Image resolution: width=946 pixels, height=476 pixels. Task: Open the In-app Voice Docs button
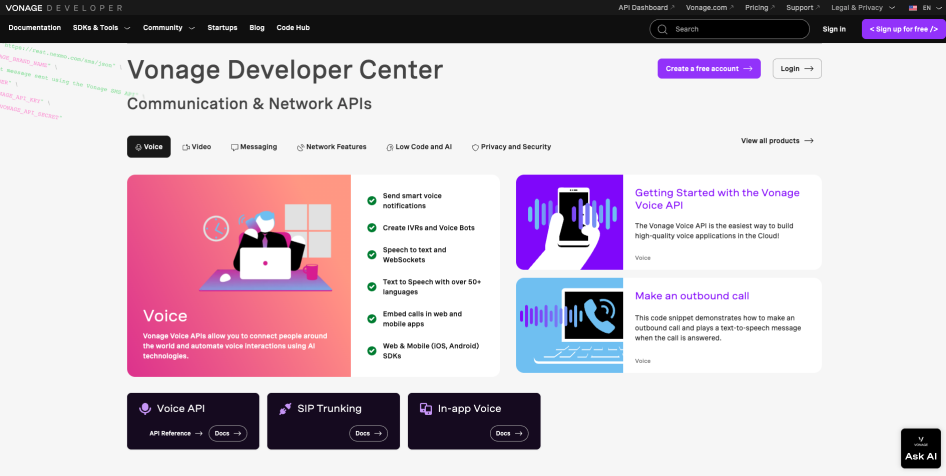(509, 433)
